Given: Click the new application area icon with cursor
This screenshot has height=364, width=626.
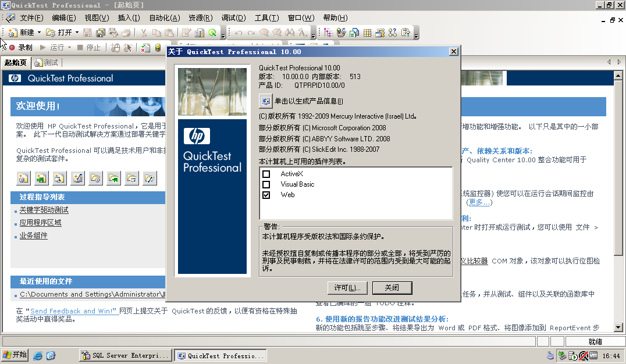Looking at the screenshot, I should pos(59,178).
